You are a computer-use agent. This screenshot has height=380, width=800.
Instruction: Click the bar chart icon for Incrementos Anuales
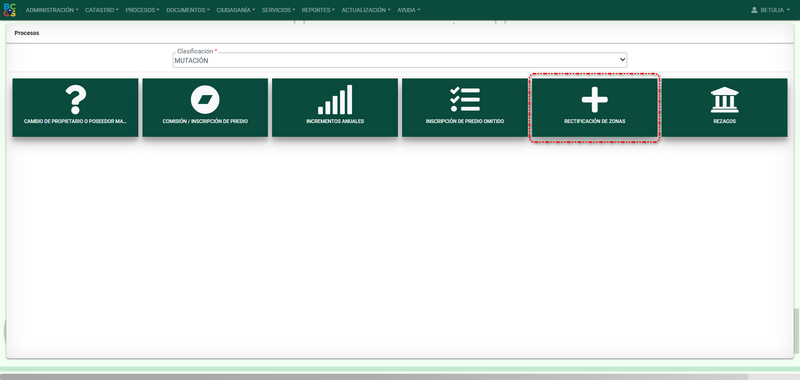[x=335, y=99]
